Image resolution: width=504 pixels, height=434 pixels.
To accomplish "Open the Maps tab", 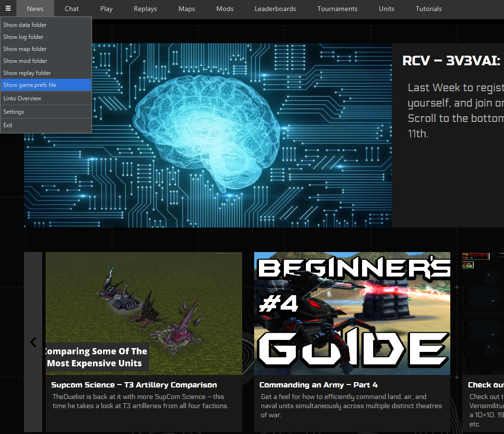I will tap(187, 9).
